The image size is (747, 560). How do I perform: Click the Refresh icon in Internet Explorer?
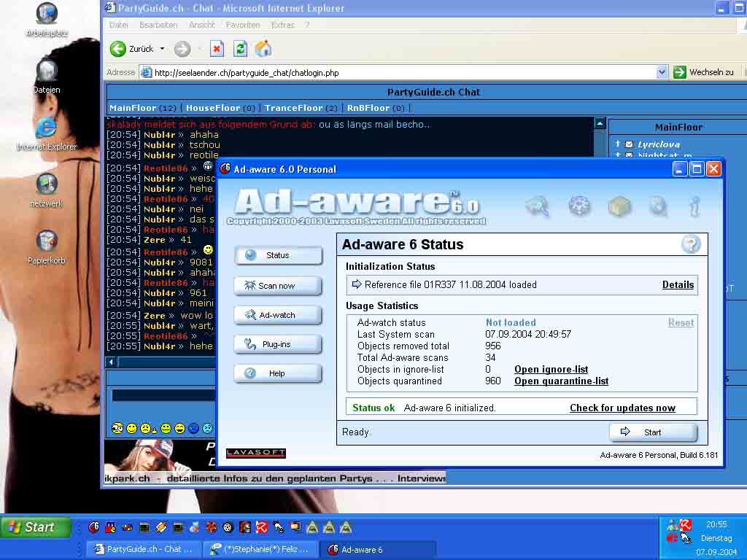pyautogui.click(x=240, y=49)
